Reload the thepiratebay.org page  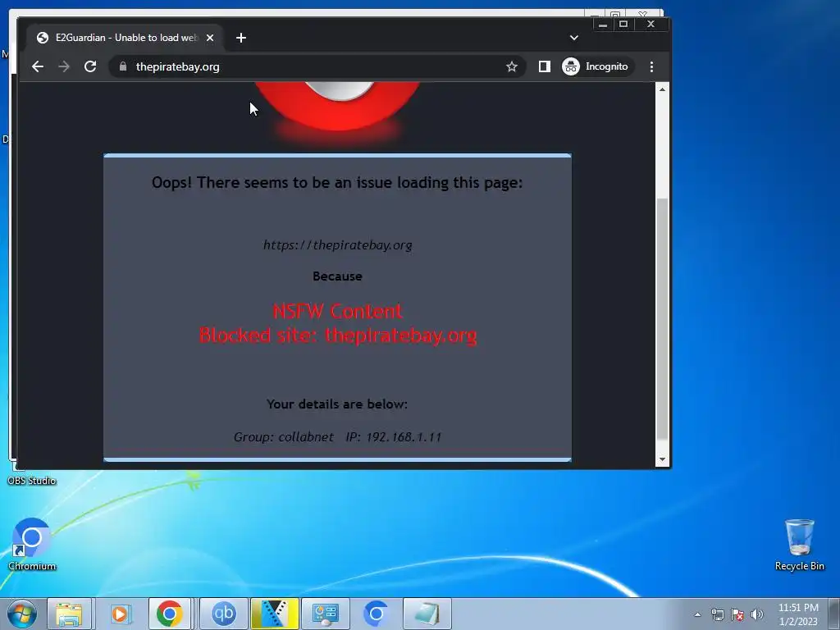pos(90,66)
